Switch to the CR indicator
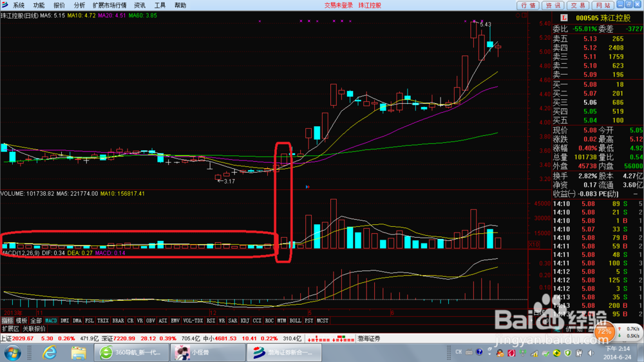This screenshot has width=644, height=362. click(130, 321)
